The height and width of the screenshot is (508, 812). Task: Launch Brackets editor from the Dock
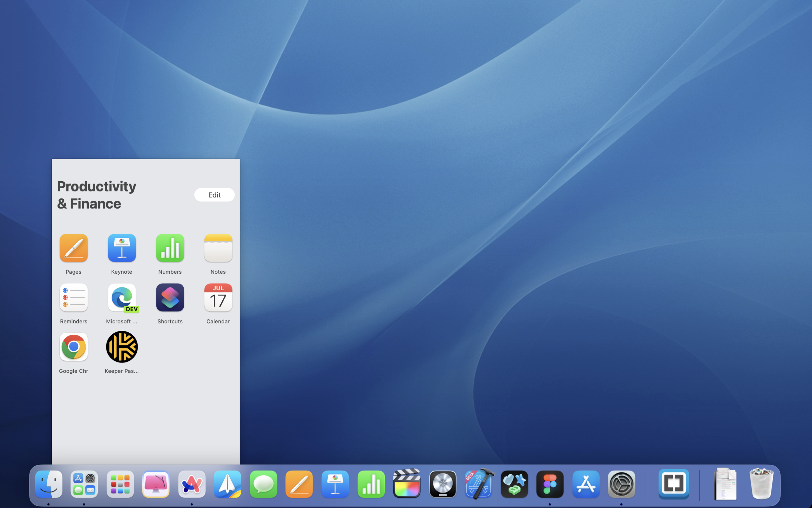point(674,484)
